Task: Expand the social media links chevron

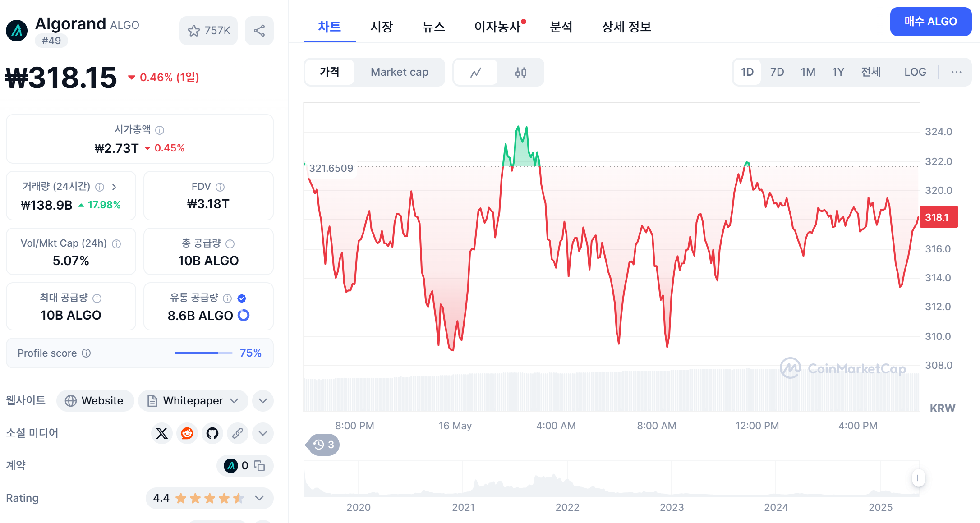Action: [262, 433]
